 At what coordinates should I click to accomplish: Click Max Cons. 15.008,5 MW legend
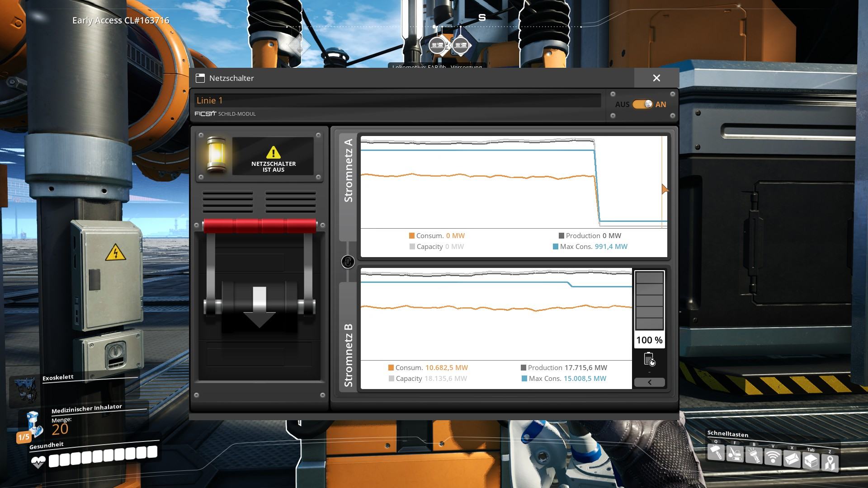coord(564,378)
